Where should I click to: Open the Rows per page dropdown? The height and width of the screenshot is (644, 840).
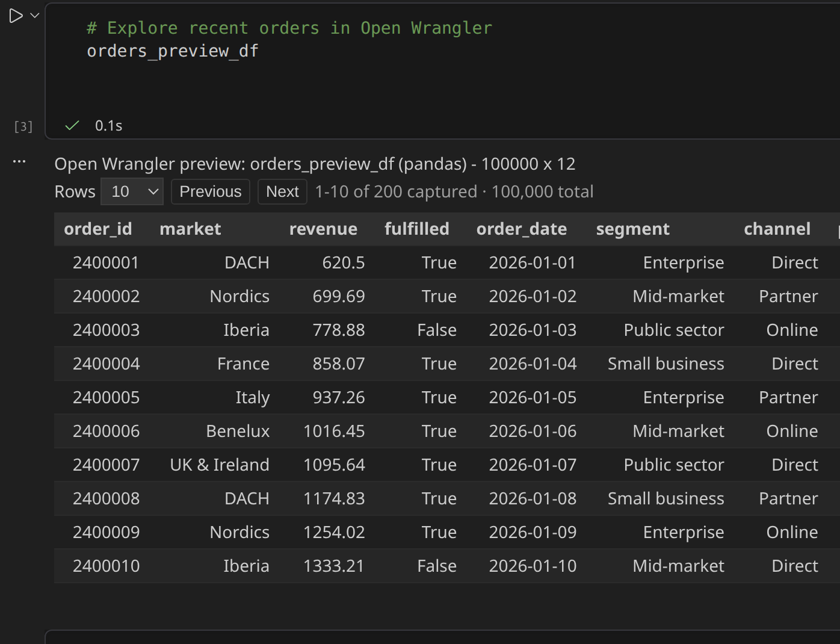(x=132, y=191)
